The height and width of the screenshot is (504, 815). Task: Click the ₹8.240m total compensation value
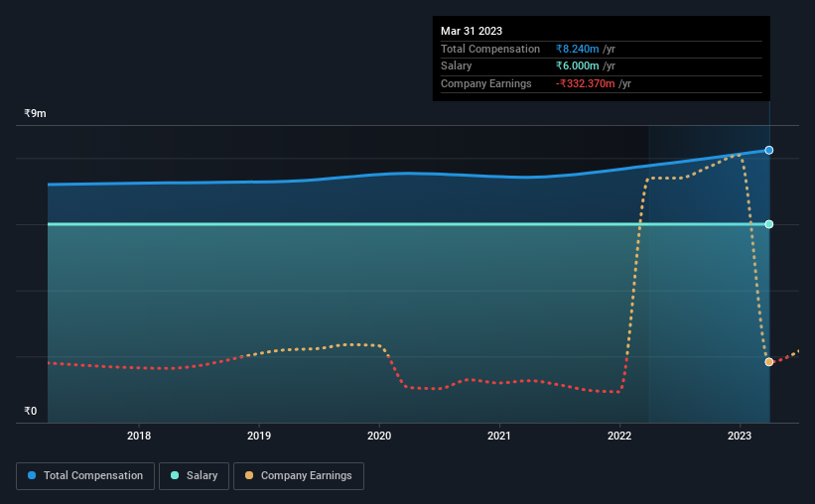coord(577,49)
